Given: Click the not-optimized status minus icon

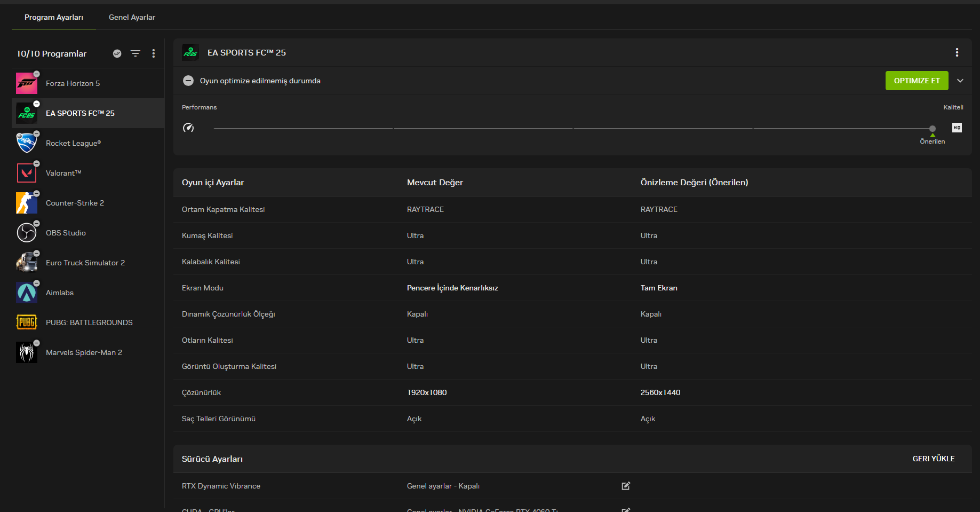Looking at the screenshot, I should click(x=188, y=81).
